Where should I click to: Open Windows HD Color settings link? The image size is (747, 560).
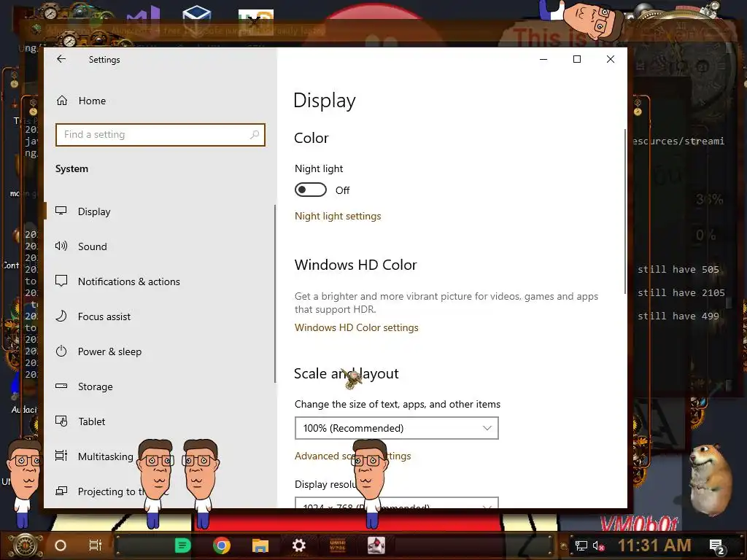(x=356, y=327)
